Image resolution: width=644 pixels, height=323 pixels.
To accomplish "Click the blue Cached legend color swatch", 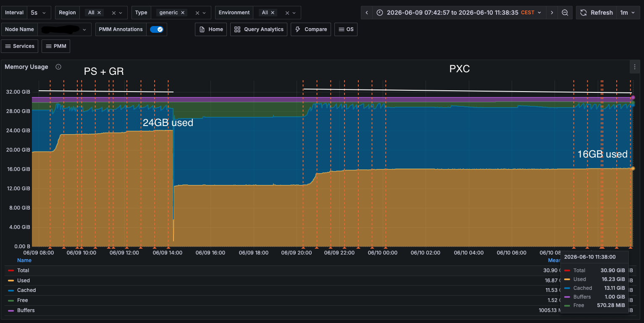I will (11, 290).
